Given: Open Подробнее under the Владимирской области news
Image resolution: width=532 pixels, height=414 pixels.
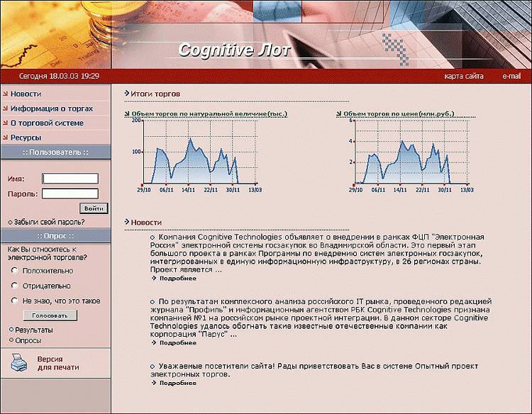Looking at the screenshot, I should (x=178, y=279).
